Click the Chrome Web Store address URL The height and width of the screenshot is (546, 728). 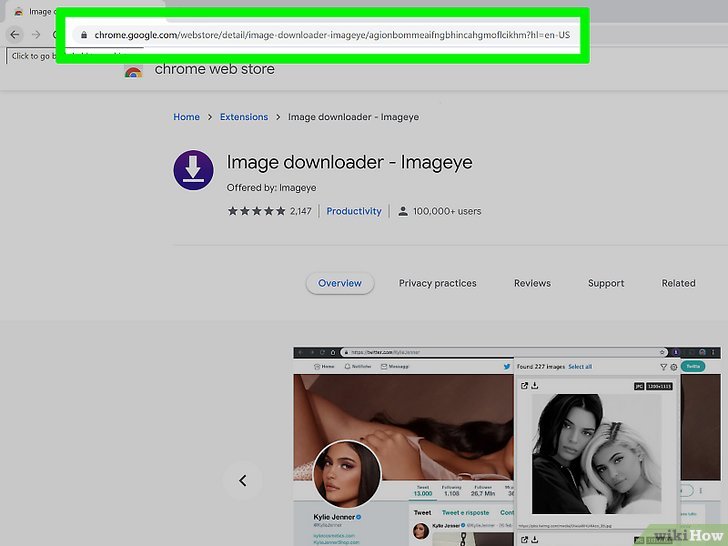point(332,35)
